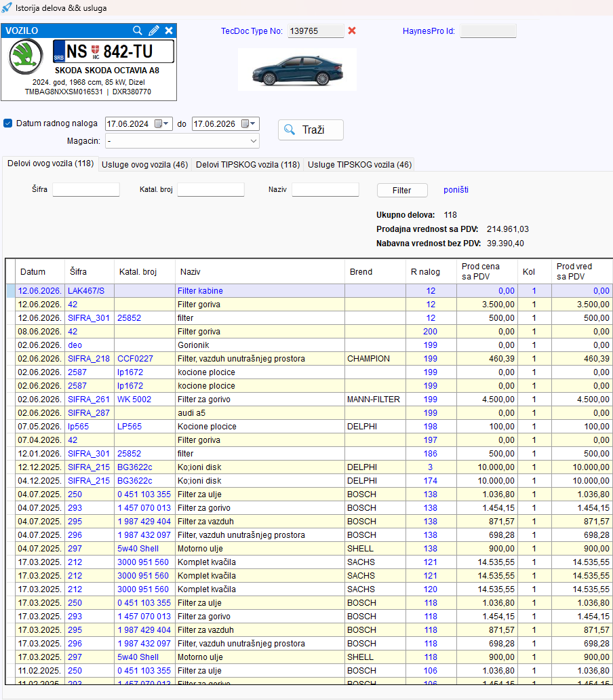The height and width of the screenshot is (700, 613).
Task: Open the start date calendar dropdown
Action: point(162,123)
